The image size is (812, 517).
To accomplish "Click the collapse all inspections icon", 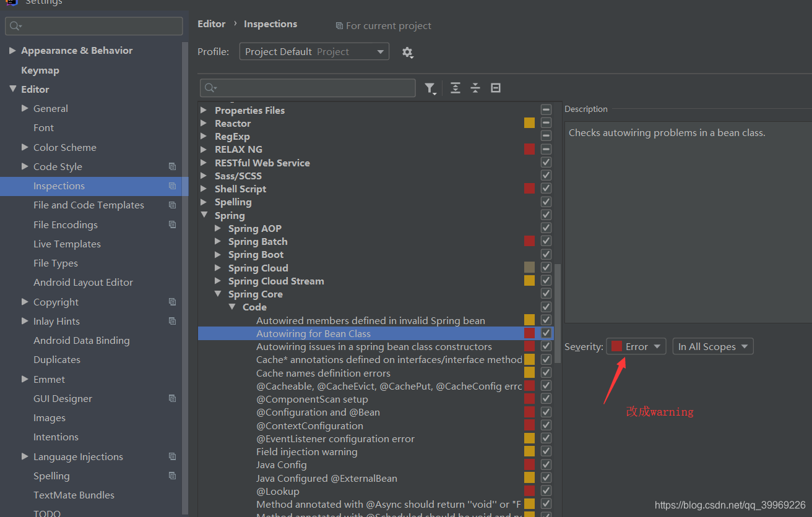I will coord(475,88).
